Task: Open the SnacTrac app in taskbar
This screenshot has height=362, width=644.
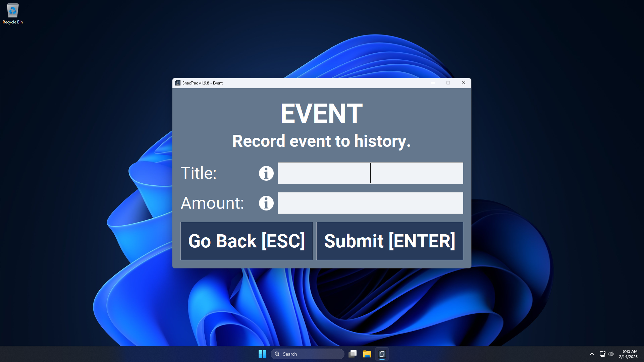Action: click(382, 354)
